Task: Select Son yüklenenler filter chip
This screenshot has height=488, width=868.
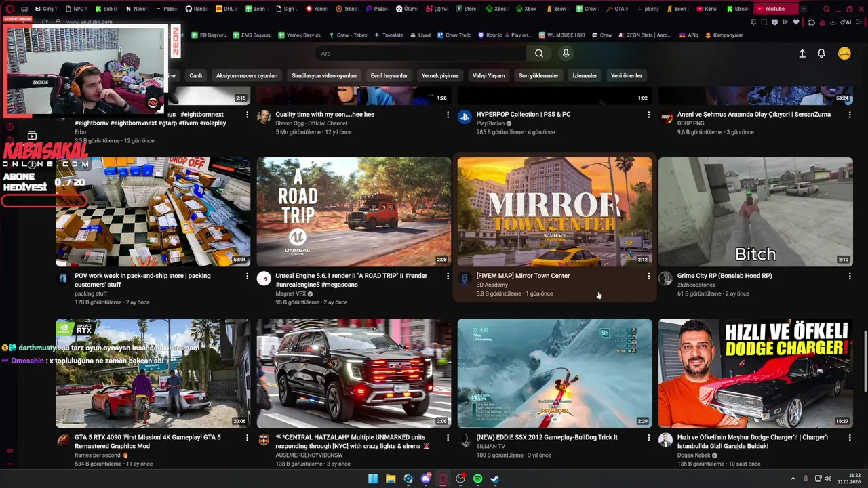Action: 538,75
